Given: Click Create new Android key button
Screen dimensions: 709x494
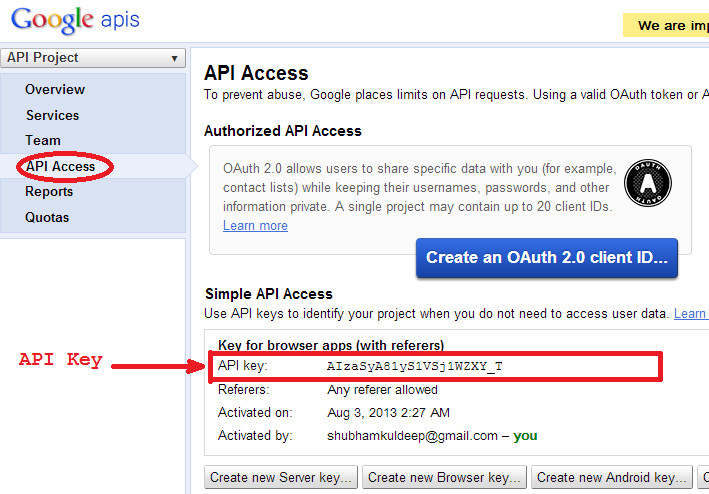Looking at the screenshot, I should click(x=612, y=477).
